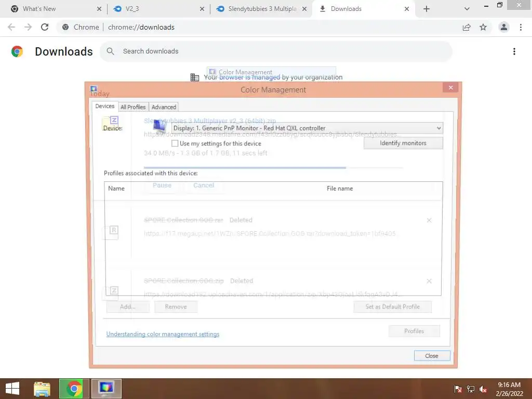Close the Downloads browser tab
This screenshot has width=532, height=399.
(406, 9)
